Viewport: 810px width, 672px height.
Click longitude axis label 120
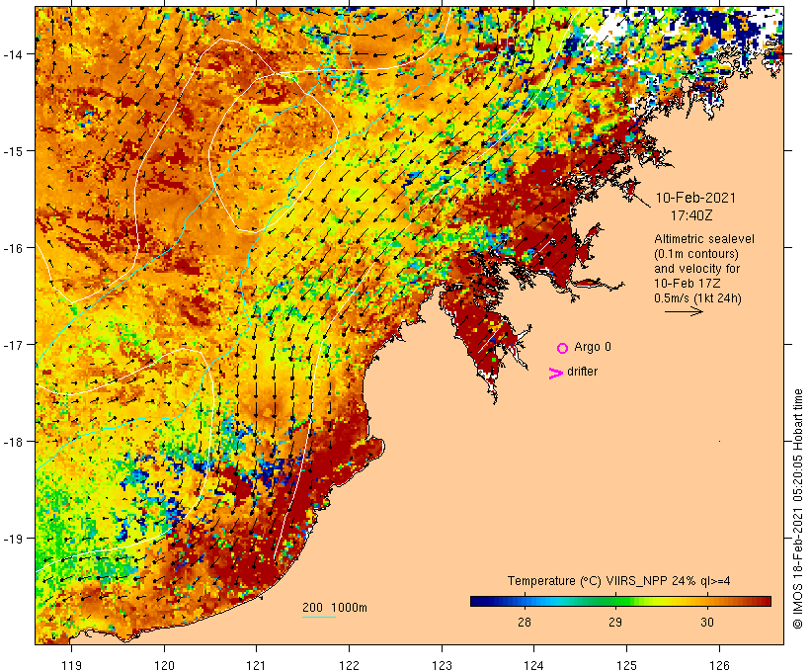pyautogui.click(x=164, y=665)
